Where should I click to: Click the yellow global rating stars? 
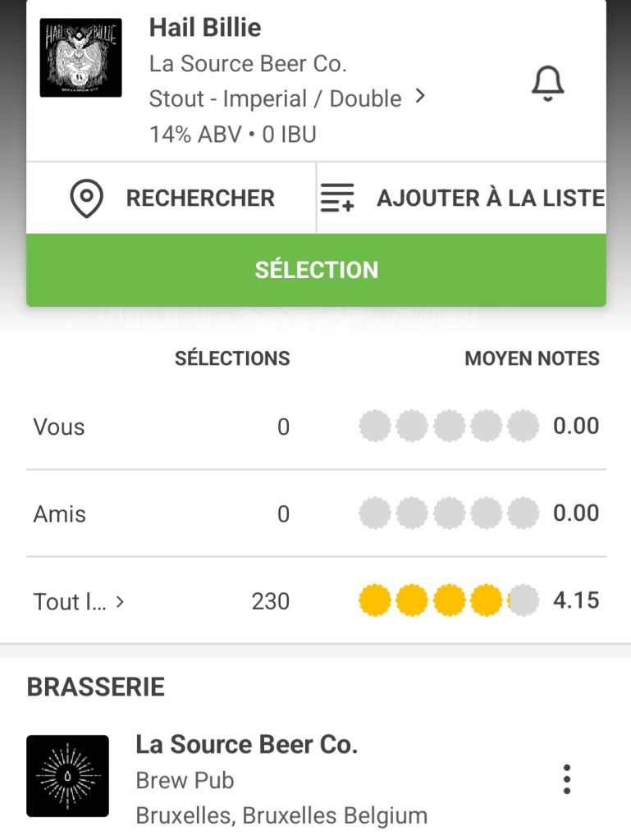click(449, 601)
